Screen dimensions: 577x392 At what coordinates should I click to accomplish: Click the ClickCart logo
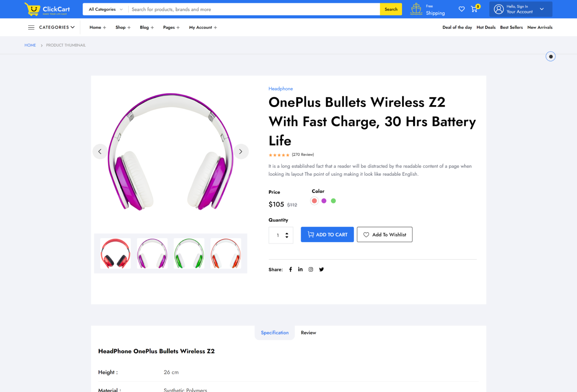48,9
